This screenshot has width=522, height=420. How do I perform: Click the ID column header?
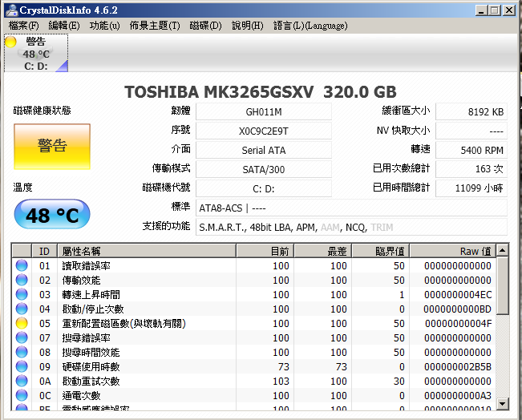pos(45,251)
